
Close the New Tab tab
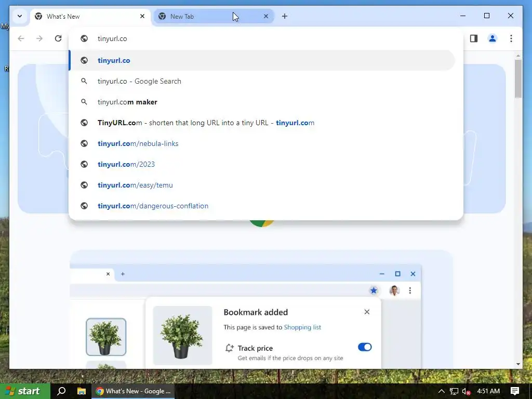pyautogui.click(x=266, y=16)
